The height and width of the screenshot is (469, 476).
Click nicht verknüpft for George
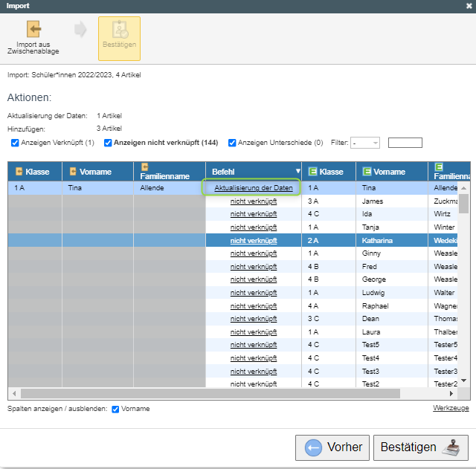[x=254, y=279]
